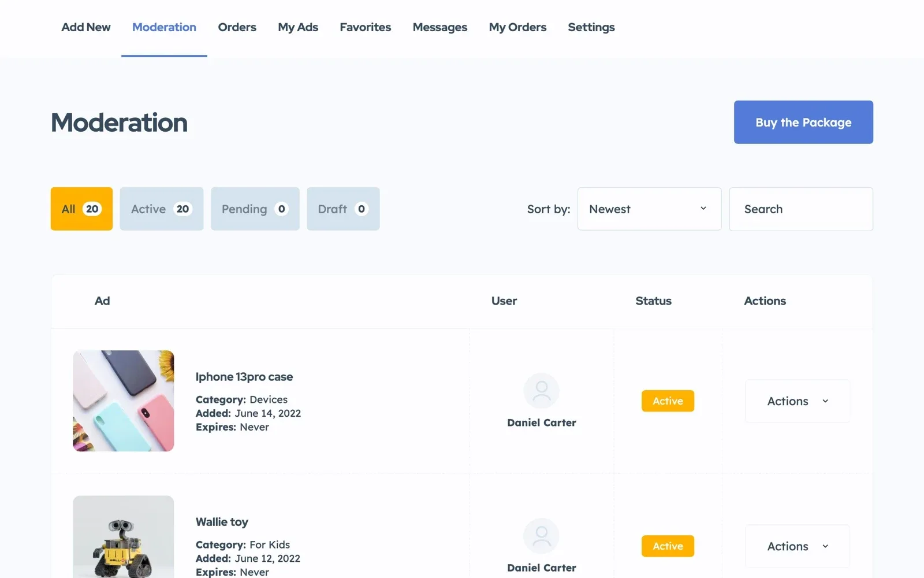Viewport: 924px width, 578px height.
Task: Click the 'June 14, 2022' added date
Action: [267, 413]
